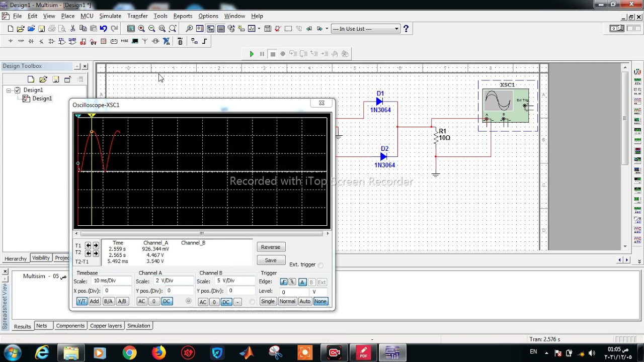
Task: Cut selection with the scissors icon
Action: click(73, 29)
